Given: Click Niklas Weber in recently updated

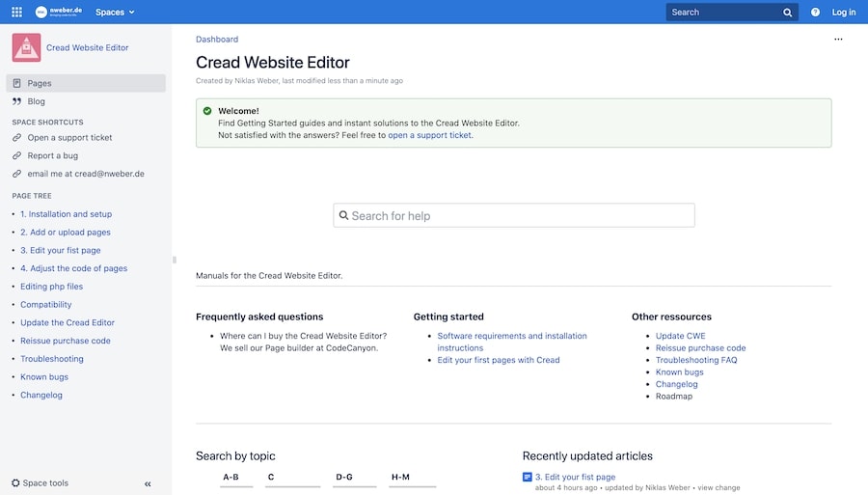Looking at the screenshot, I should 667,488.
